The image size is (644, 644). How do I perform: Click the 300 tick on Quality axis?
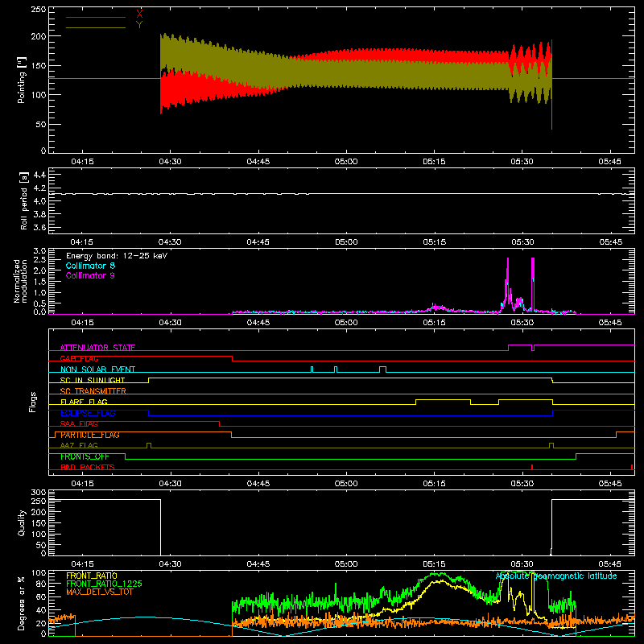point(39,493)
